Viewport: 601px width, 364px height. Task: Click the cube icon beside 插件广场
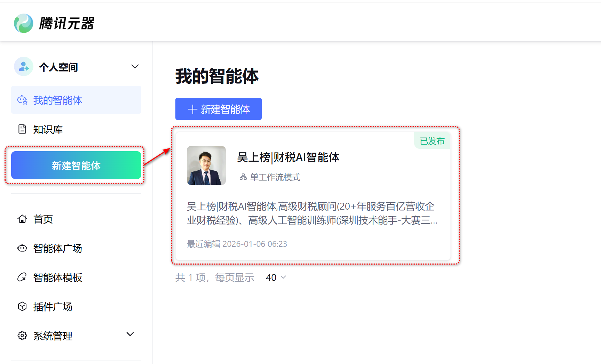tap(22, 307)
